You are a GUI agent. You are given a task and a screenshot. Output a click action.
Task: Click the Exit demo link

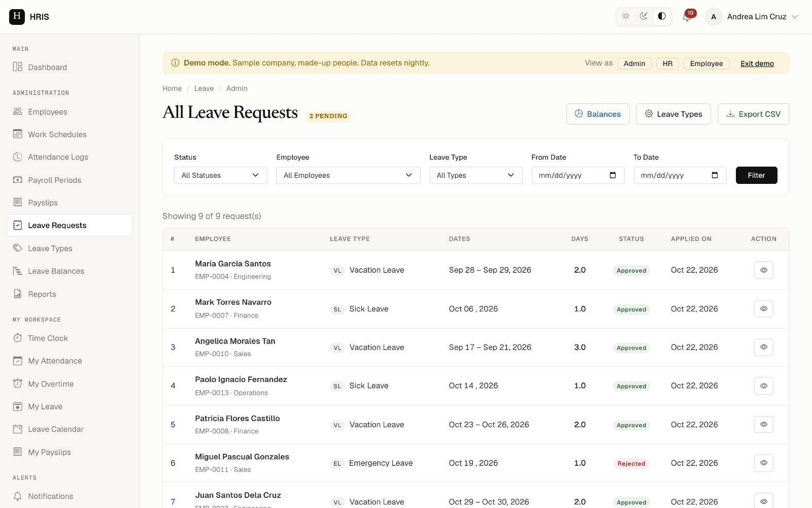757,63
